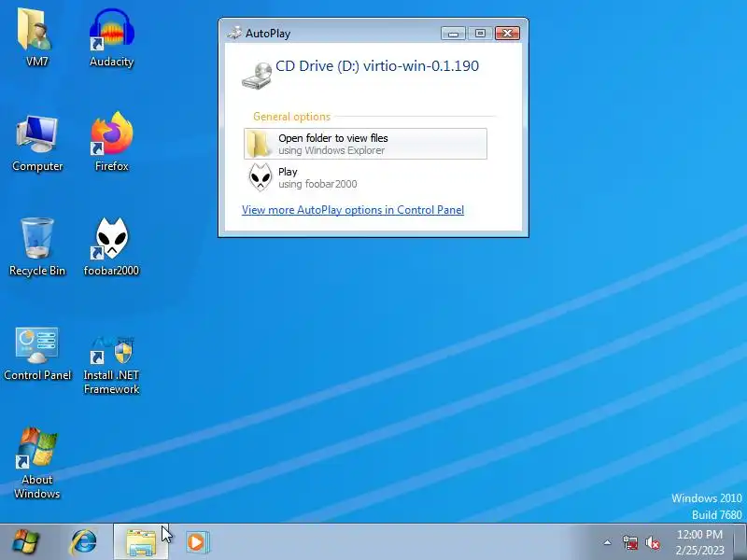Maximize the AutoPlay window
Screen dimensions: 747x560
480,34
